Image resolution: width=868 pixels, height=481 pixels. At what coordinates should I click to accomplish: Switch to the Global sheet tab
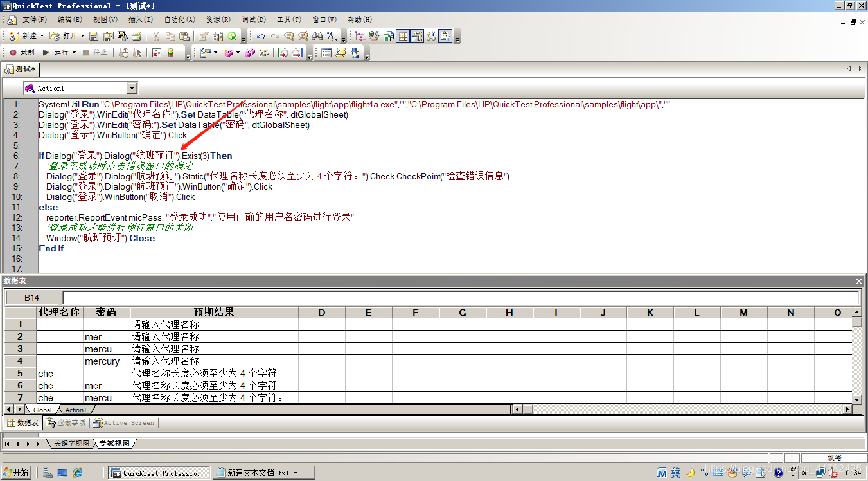42,410
